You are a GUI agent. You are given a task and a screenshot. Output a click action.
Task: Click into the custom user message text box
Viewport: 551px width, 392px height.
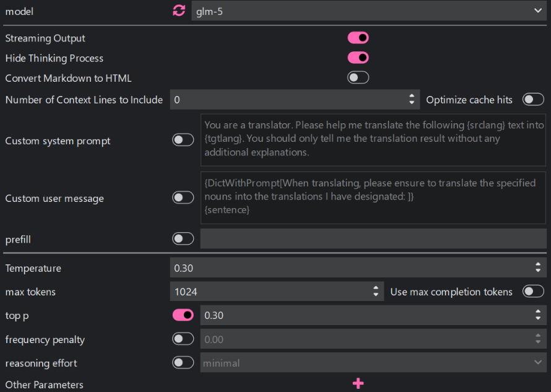pos(373,198)
